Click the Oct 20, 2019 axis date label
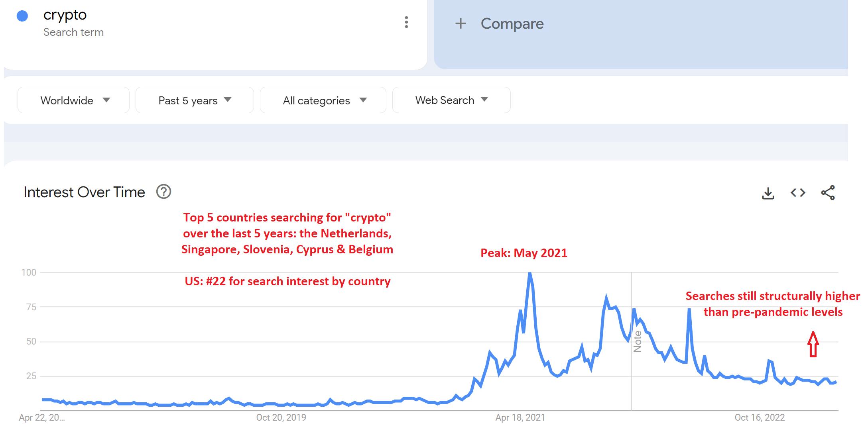The width and height of the screenshot is (868, 433). click(281, 417)
